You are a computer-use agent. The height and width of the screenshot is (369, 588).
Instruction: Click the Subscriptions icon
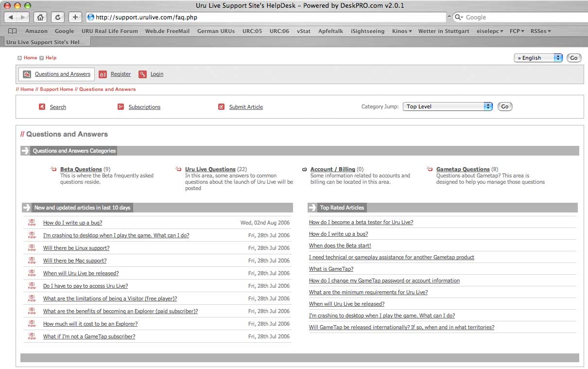(121, 107)
